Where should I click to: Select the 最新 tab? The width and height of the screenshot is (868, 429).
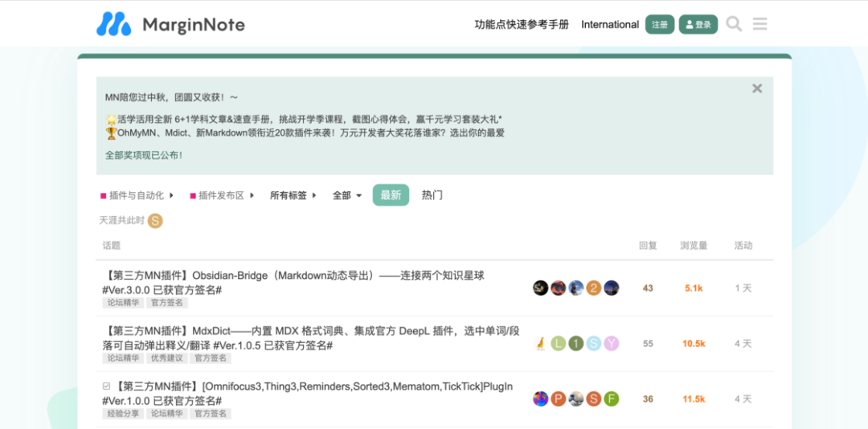[391, 195]
